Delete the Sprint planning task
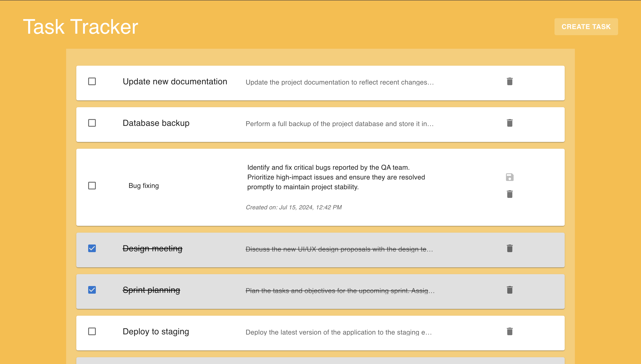 click(509, 290)
